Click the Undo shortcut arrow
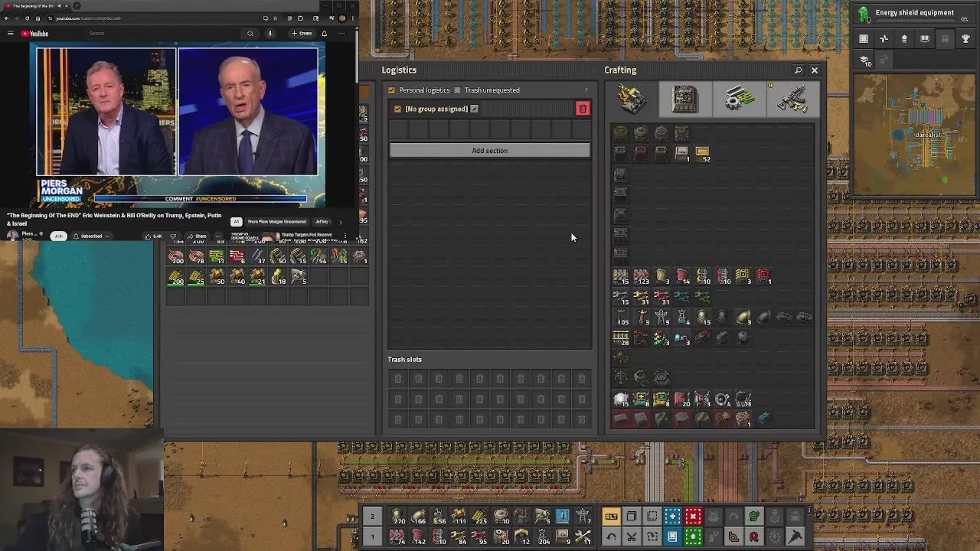The height and width of the screenshot is (551, 980). [611, 537]
